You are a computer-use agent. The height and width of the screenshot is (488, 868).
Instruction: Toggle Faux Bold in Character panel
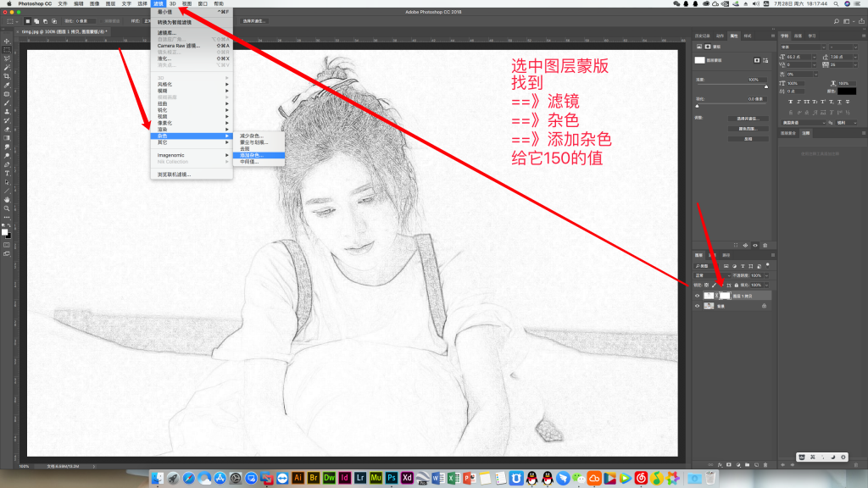791,102
